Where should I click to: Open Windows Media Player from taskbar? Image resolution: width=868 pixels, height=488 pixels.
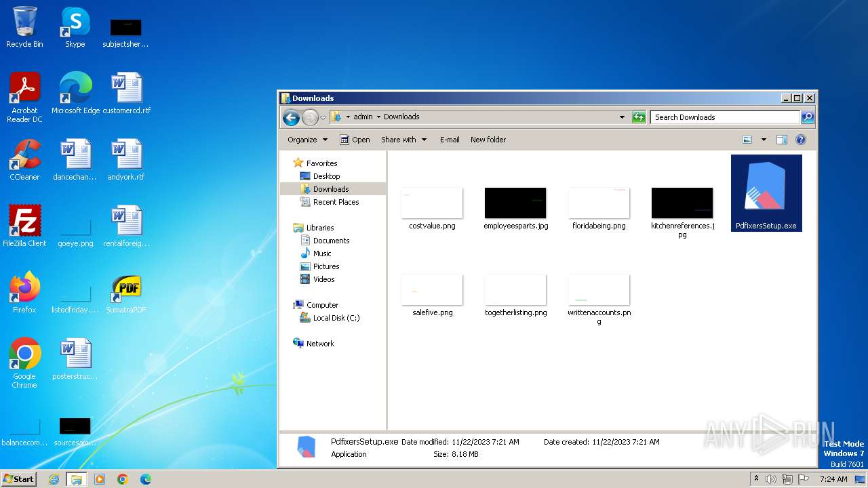[100, 479]
